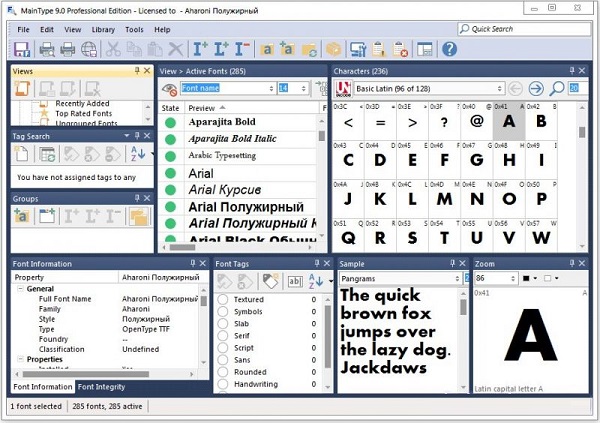The height and width of the screenshot is (423, 600).
Task: Open the Tools menu
Action: click(x=134, y=29)
